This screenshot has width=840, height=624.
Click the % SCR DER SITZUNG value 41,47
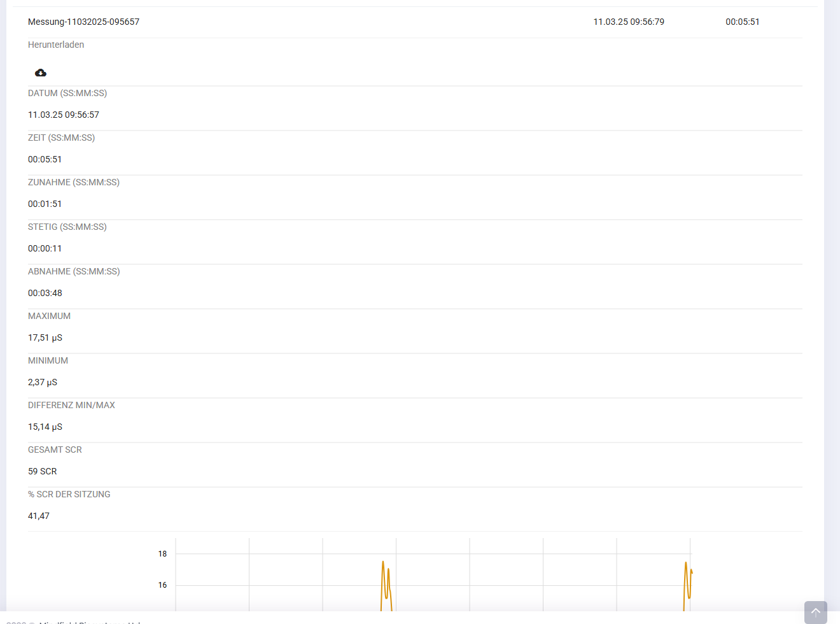[39, 516]
